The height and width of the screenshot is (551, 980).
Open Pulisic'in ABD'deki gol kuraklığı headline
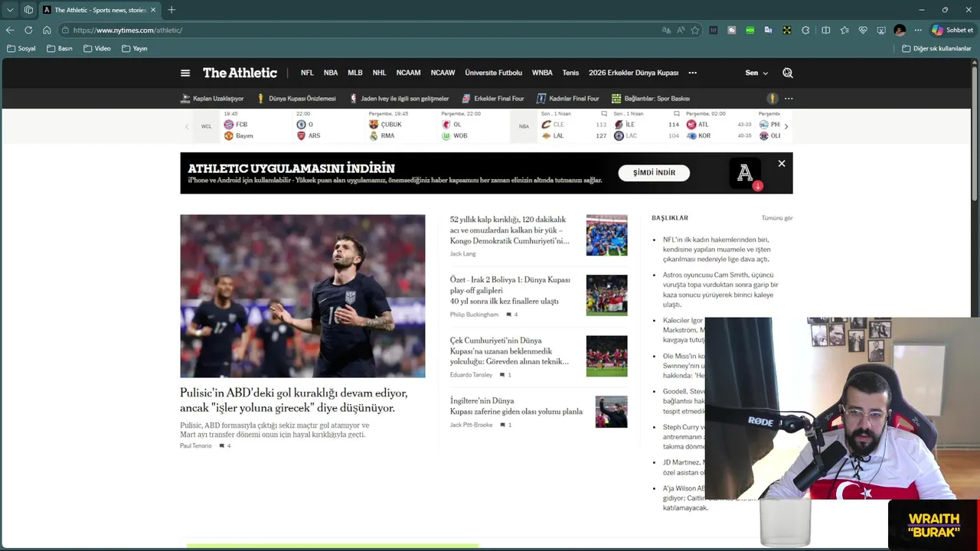[x=294, y=400]
